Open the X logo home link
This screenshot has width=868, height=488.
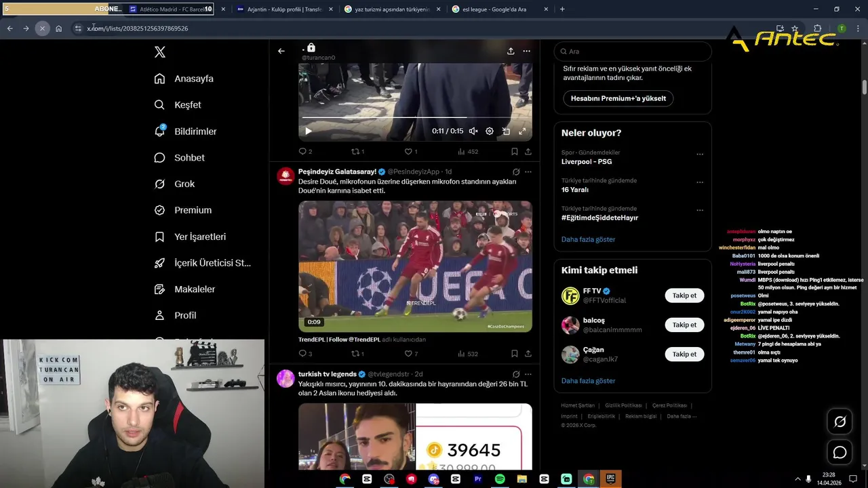pyautogui.click(x=160, y=52)
